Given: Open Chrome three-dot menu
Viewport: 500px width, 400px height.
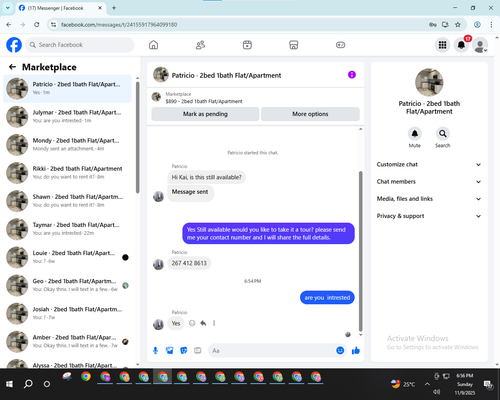Looking at the screenshot, I should click(x=491, y=24).
